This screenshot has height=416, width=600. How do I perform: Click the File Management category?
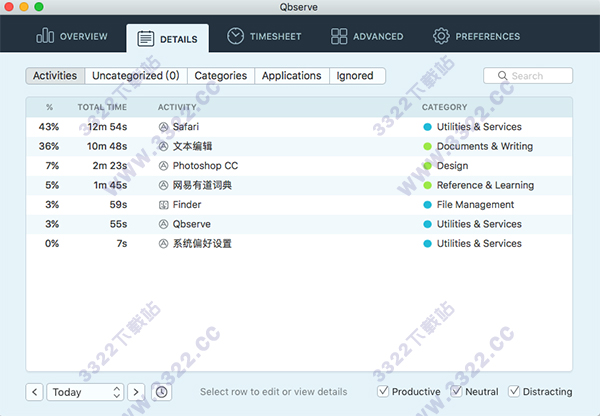pyautogui.click(x=475, y=205)
